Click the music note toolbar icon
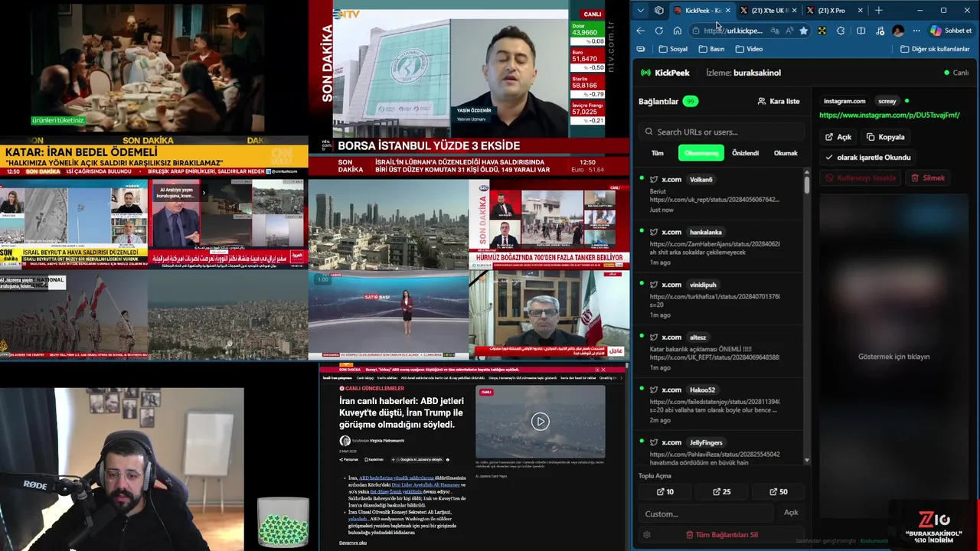This screenshot has height=551, width=980. (x=880, y=31)
